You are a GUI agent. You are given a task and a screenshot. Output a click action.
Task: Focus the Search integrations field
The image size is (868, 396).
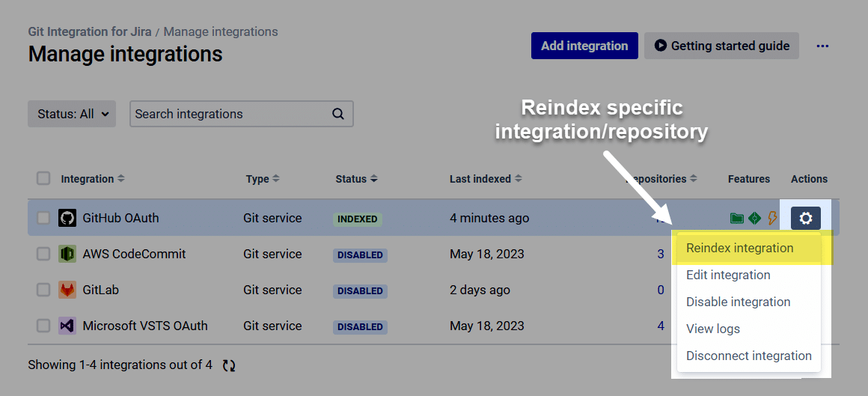[x=242, y=114]
